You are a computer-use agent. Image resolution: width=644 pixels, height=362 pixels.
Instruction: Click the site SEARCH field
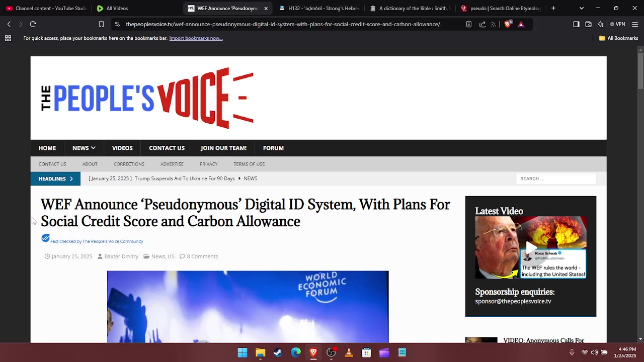[556, 178]
